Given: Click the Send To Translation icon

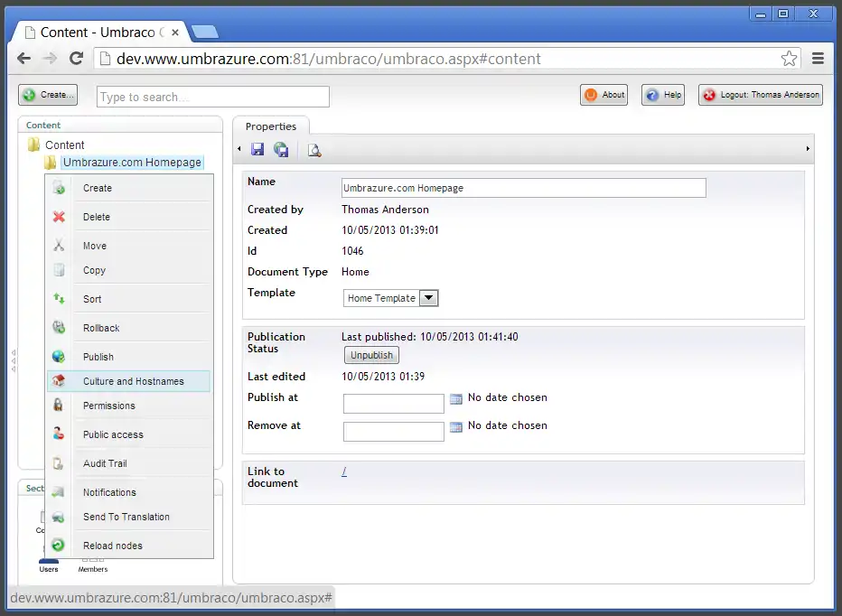Looking at the screenshot, I should 59,517.
